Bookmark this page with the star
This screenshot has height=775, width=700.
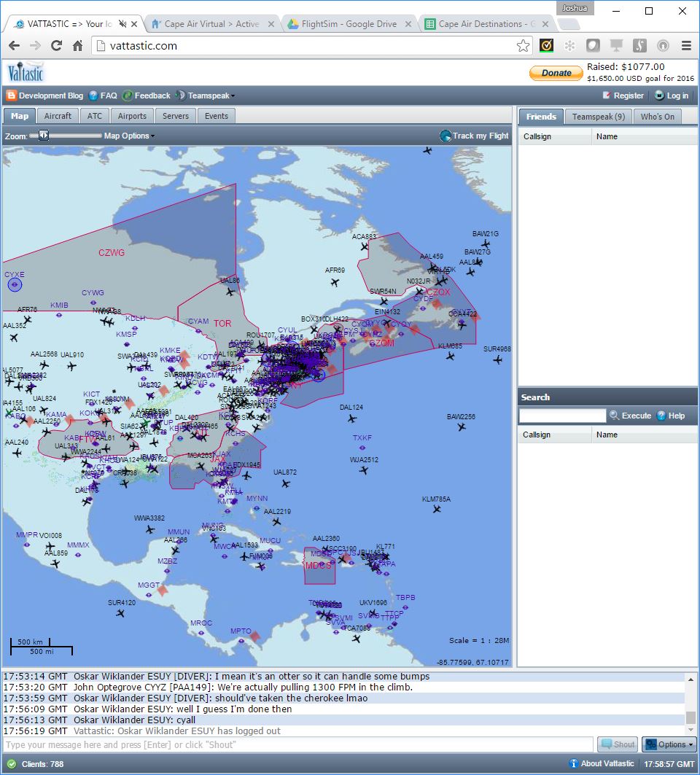pyautogui.click(x=523, y=46)
